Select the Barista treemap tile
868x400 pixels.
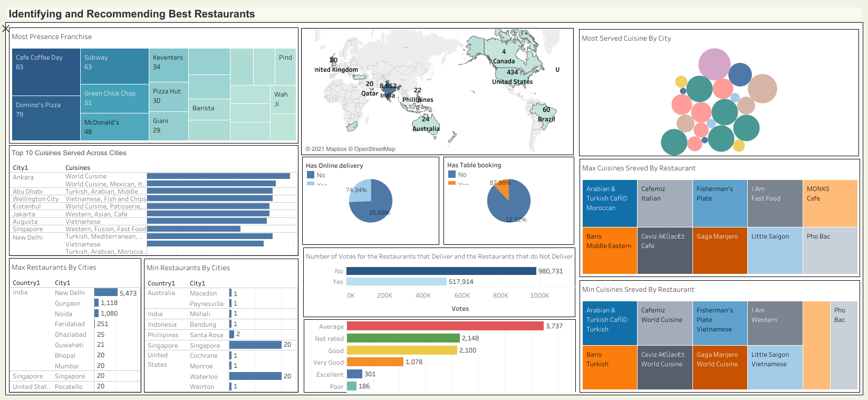point(209,110)
